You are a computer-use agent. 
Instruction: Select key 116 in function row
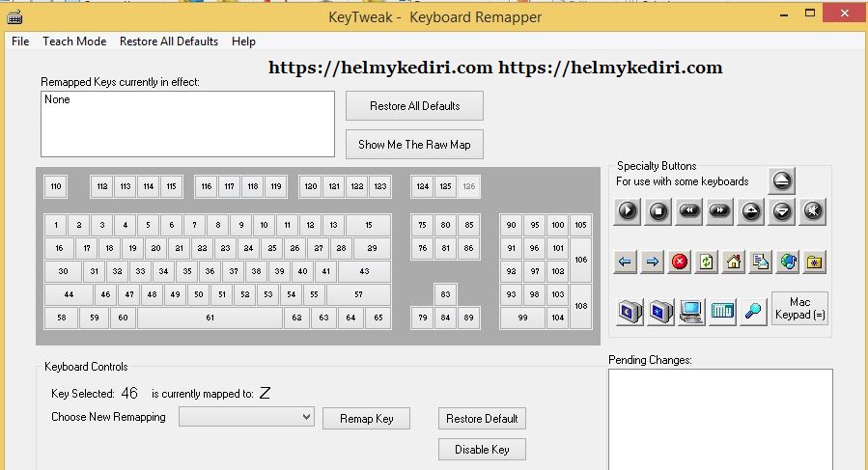click(x=207, y=186)
